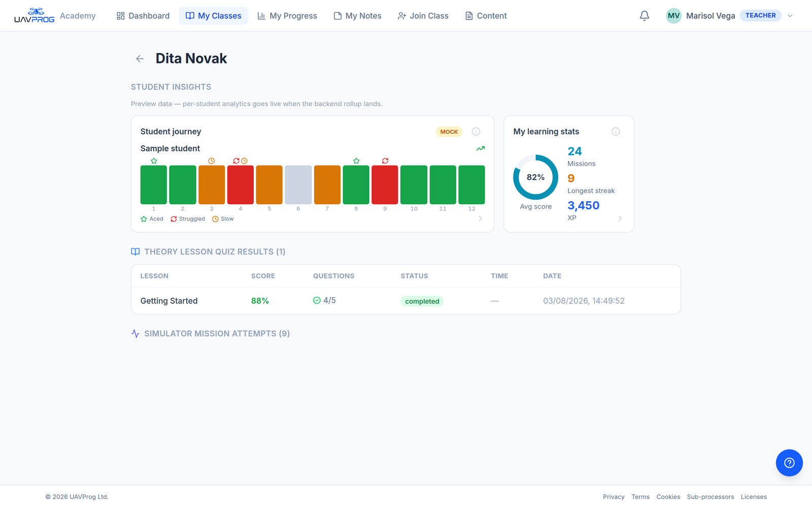Click the clock icon above bar 3
Viewport: 812px width, 508px height.
(212, 161)
